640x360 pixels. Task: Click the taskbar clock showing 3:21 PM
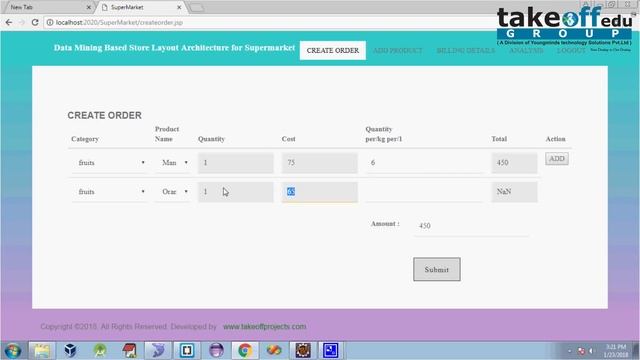click(x=616, y=351)
